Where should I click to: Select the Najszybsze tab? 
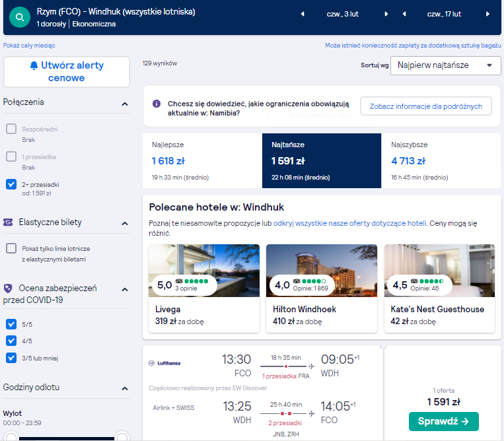441,160
